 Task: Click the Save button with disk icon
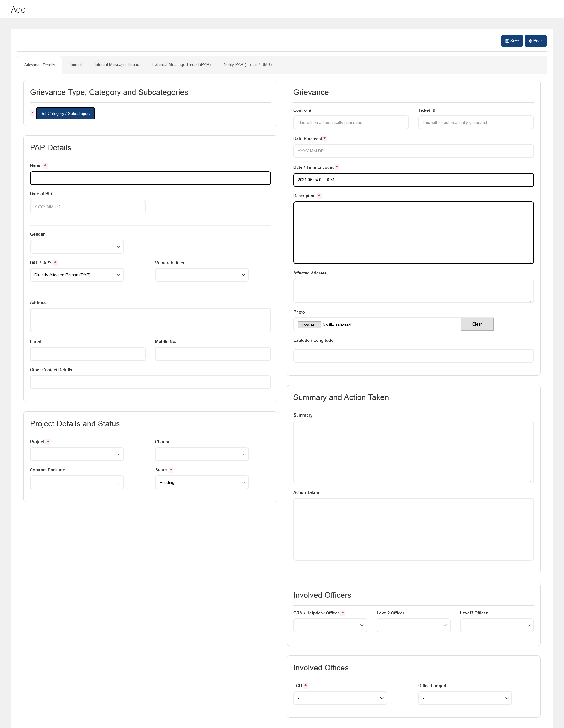(512, 41)
